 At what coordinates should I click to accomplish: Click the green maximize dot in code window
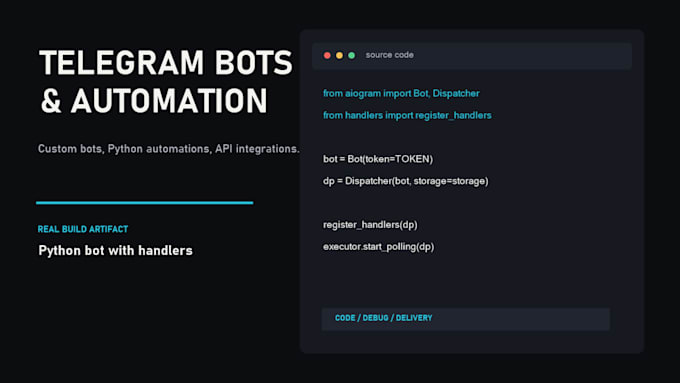(352, 55)
